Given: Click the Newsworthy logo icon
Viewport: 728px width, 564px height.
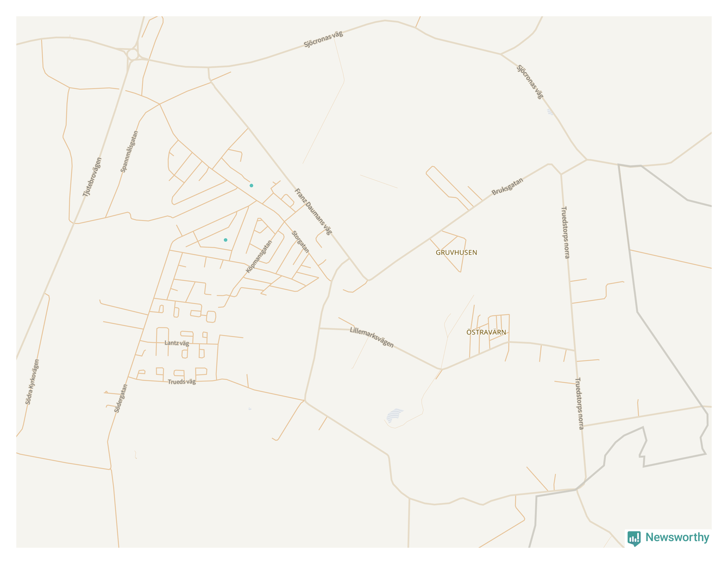Looking at the screenshot, I should pos(634,538).
